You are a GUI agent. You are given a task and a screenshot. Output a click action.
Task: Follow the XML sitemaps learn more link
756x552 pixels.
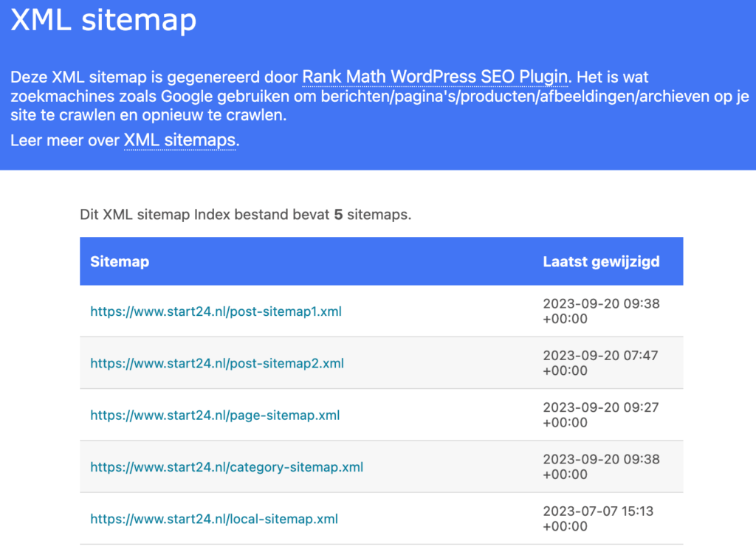(x=179, y=139)
